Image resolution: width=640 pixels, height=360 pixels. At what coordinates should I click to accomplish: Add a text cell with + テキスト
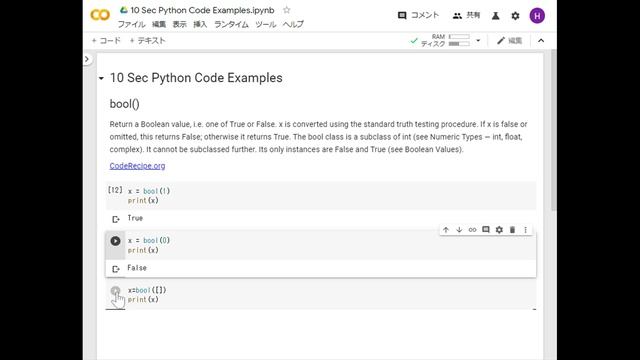pyautogui.click(x=147, y=40)
